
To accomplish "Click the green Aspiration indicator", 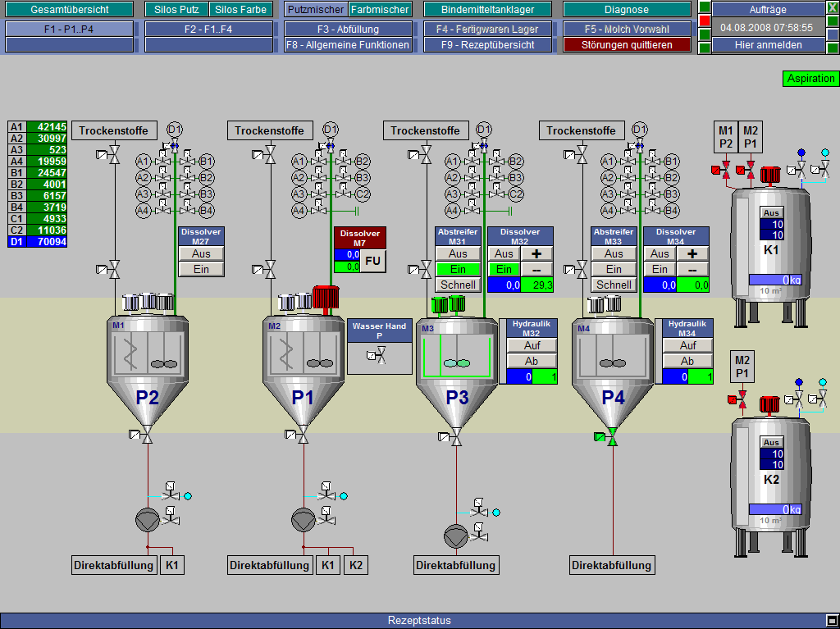I will click(x=810, y=79).
